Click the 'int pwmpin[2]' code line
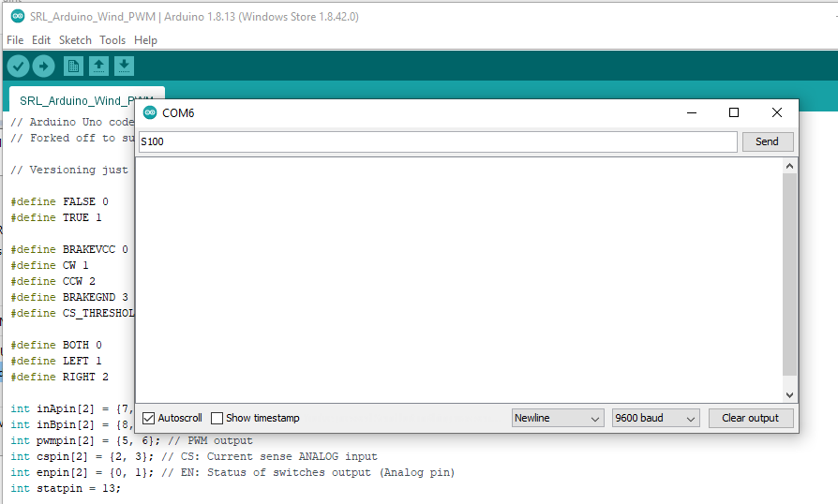Screen dimensions: 838x504 point(131,440)
